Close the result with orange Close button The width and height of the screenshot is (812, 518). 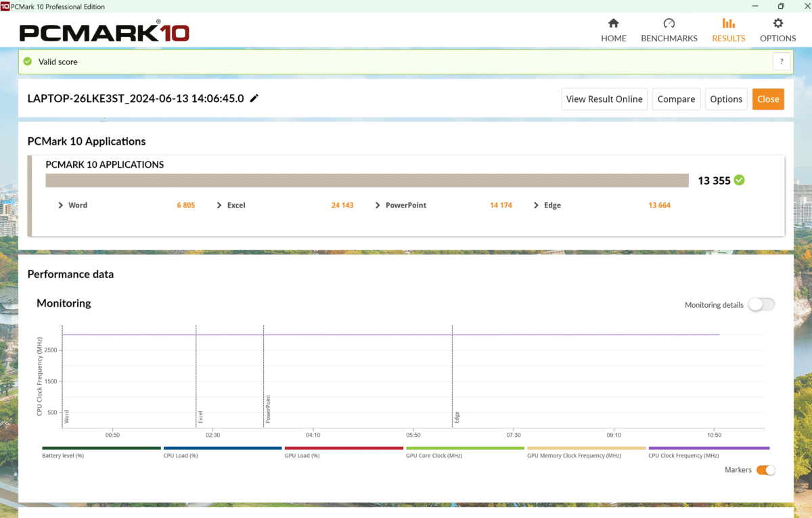[x=768, y=99]
